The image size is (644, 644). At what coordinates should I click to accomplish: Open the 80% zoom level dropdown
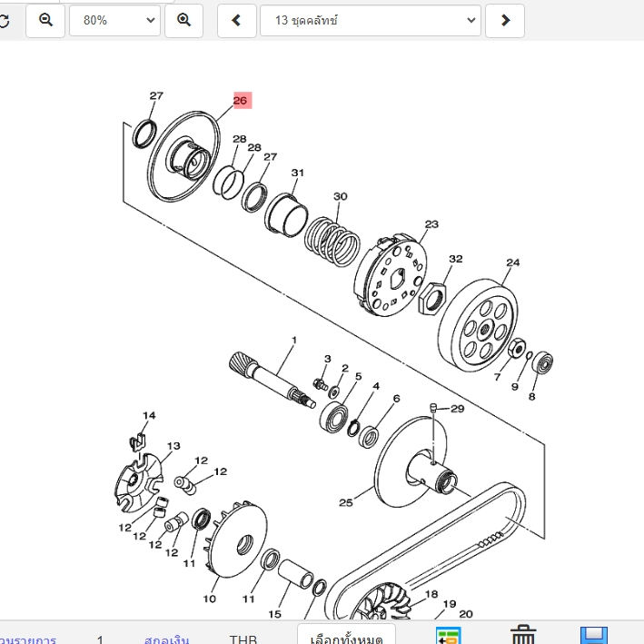[x=114, y=20]
